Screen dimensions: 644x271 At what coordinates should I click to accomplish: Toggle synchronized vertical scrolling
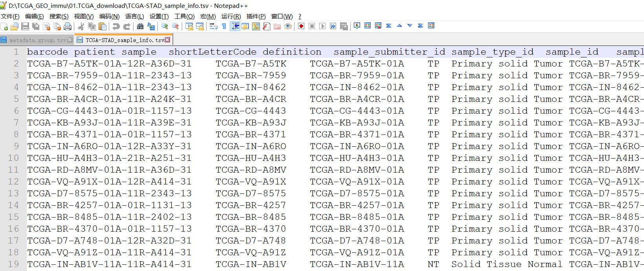pos(189,26)
